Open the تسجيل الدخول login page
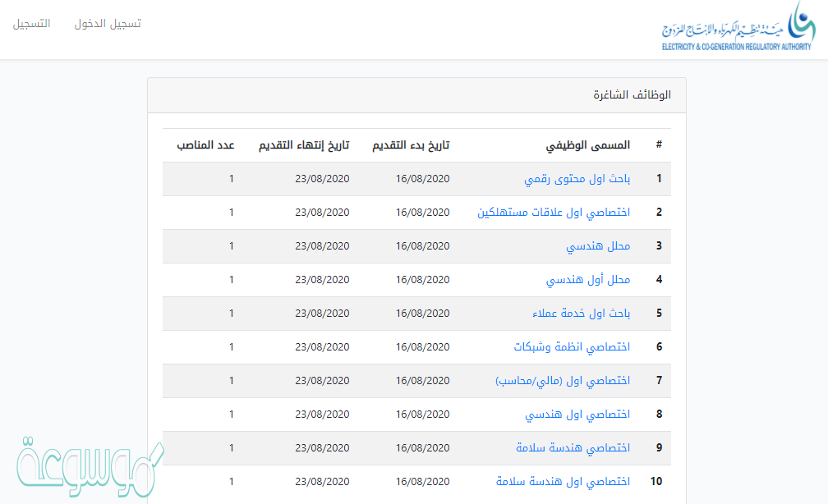The width and height of the screenshot is (828, 504). [x=108, y=24]
